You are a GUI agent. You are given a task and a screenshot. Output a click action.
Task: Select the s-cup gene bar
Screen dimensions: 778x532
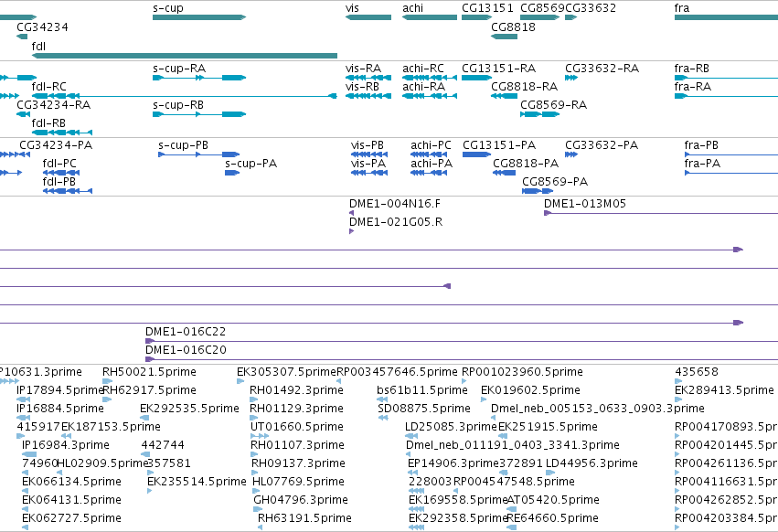[199, 17]
